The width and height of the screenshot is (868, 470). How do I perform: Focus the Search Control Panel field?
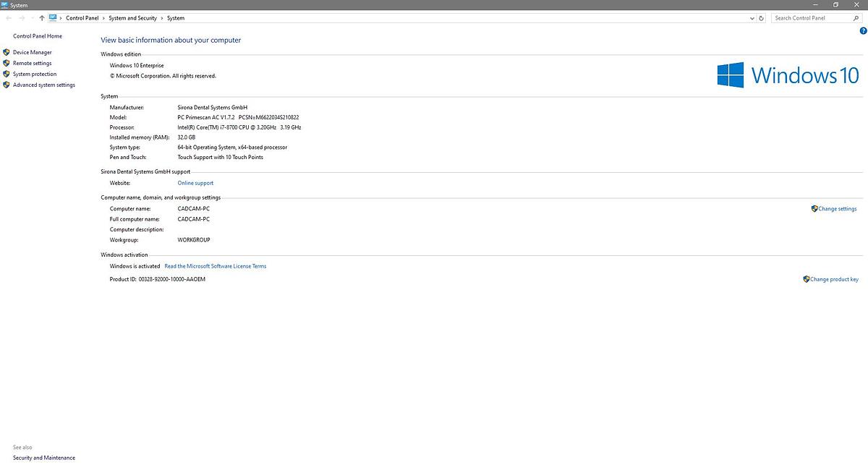[810, 18]
